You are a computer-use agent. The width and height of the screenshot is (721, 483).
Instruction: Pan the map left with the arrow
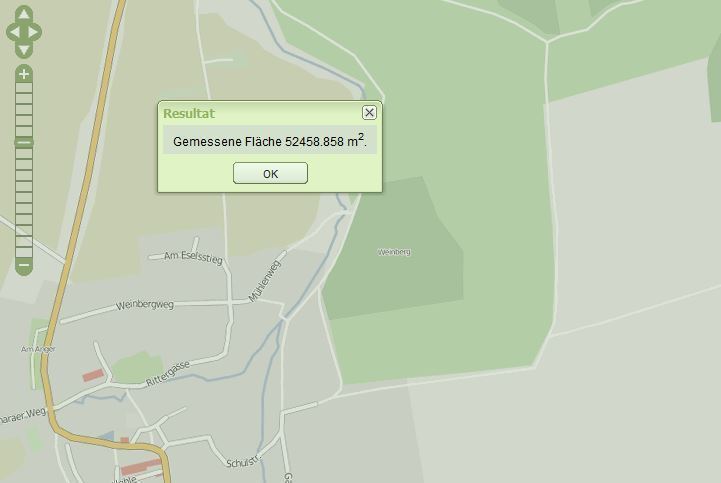click(x=14, y=32)
